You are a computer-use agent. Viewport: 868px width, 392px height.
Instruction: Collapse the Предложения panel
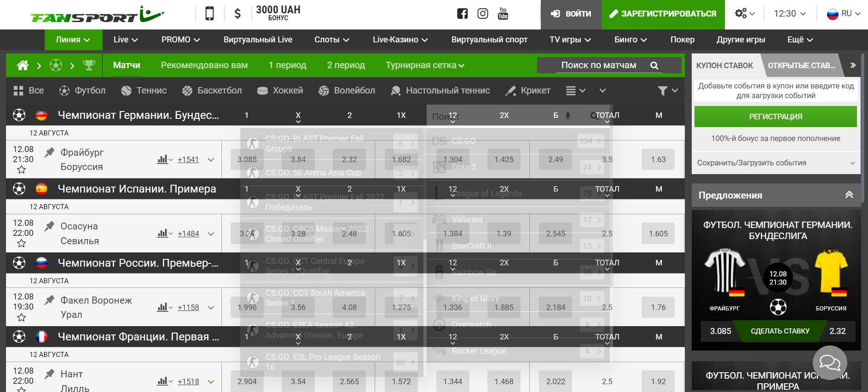click(x=849, y=195)
